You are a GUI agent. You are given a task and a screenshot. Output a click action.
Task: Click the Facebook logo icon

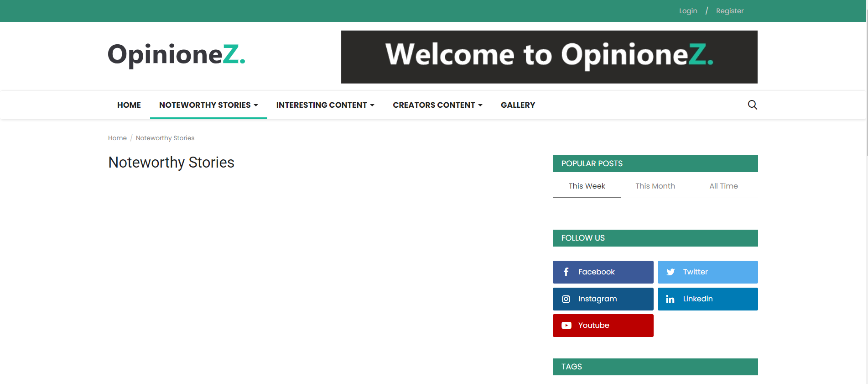pyautogui.click(x=566, y=272)
